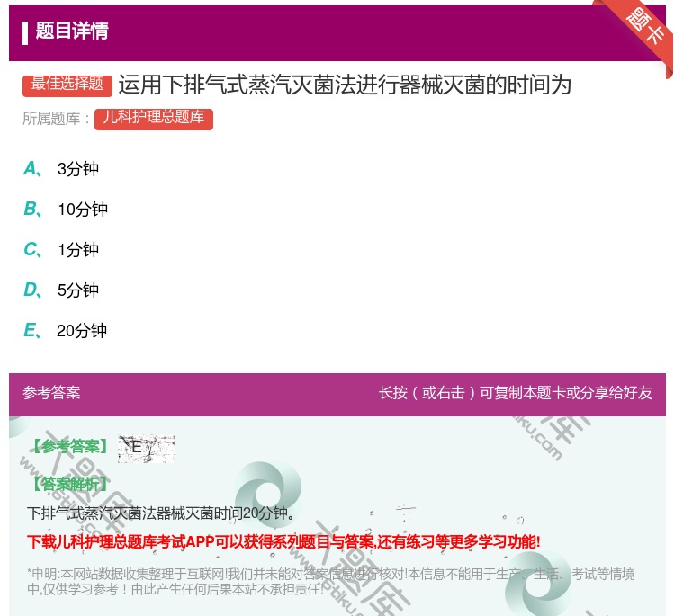The image size is (675, 616).
Task: Select answer option B 10分钟
Action: tap(66, 209)
